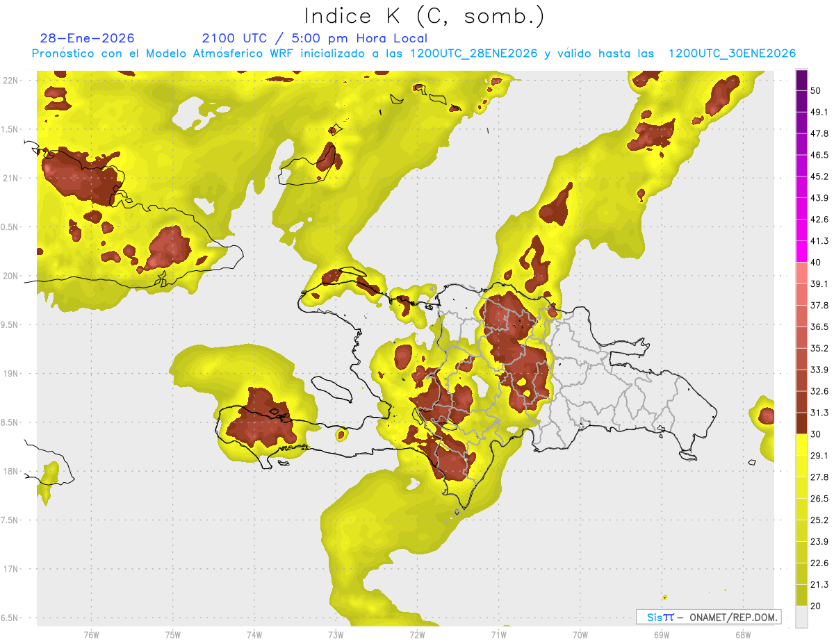Click the "70W" longitude label
Viewport: 834px width, 644px height.
click(580, 634)
